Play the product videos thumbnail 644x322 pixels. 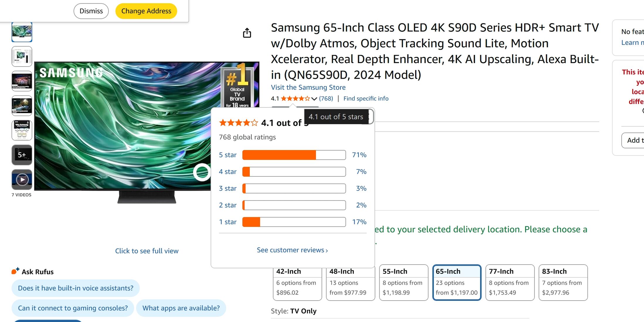22,179
